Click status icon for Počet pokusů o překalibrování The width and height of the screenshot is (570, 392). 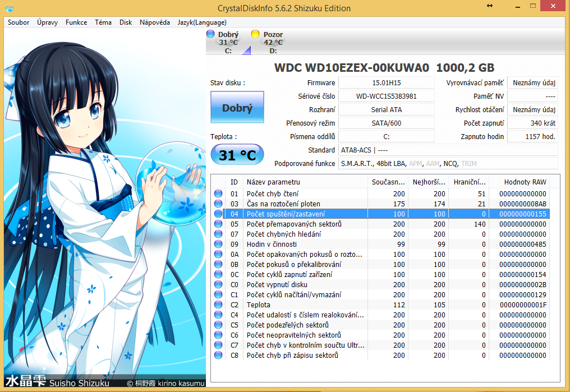pyautogui.click(x=218, y=265)
